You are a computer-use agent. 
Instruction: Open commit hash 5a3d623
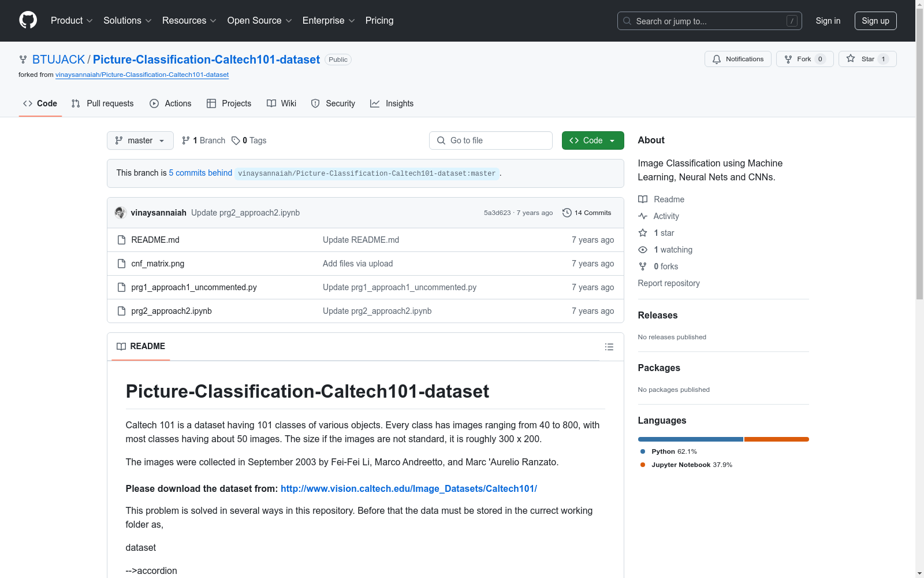(497, 213)
